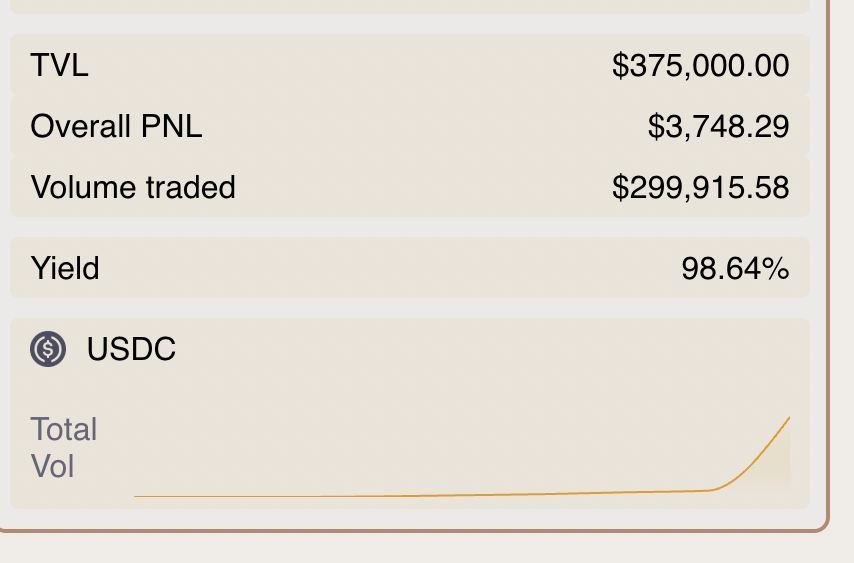Select the Overall PNL label
This screenshot has height=563, width=854.
[x=116, y=127]
